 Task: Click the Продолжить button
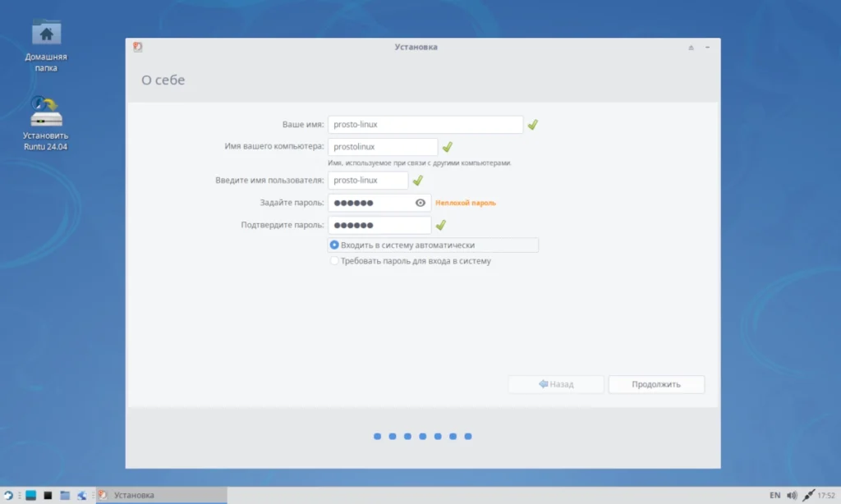tap(656, 384)
